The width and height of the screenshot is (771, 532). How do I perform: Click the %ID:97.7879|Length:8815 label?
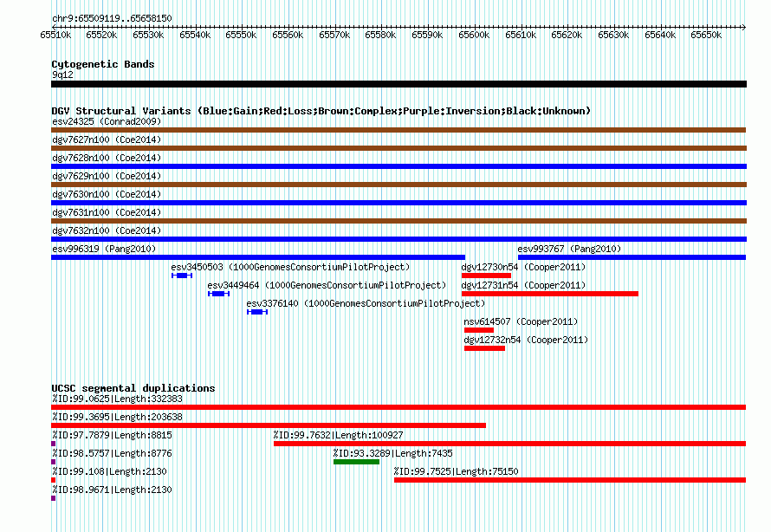pyautogui.click(x=112, y=435)
